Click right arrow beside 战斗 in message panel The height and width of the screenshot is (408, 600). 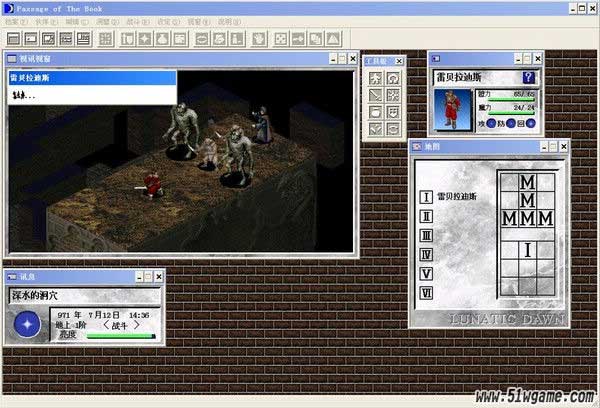click(x=137, y=326)
